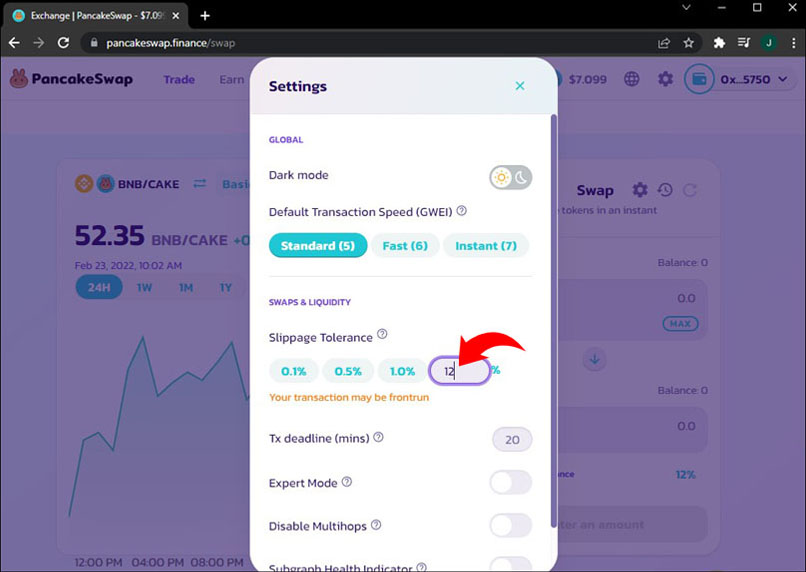Select Instant (7) transaction speed
The image size is (806, 572).
(486, 245)
